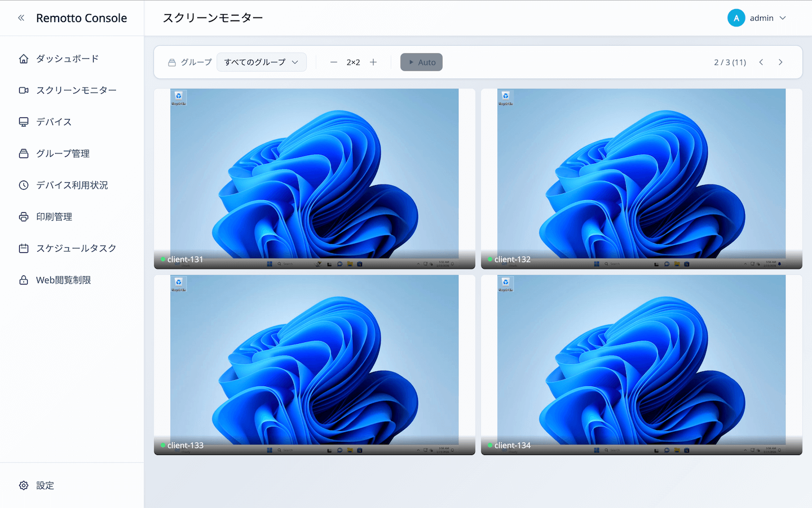Click the スクリーンモニター page title

(x=213, y=17)
